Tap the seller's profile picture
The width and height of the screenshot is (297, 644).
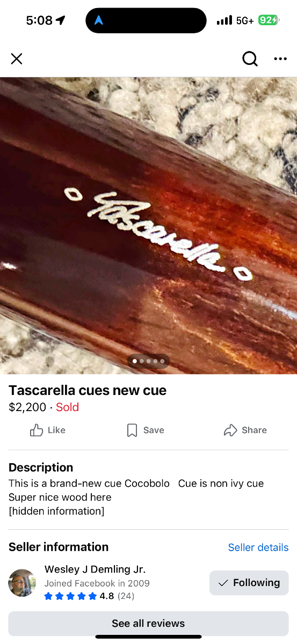(23, 583)
